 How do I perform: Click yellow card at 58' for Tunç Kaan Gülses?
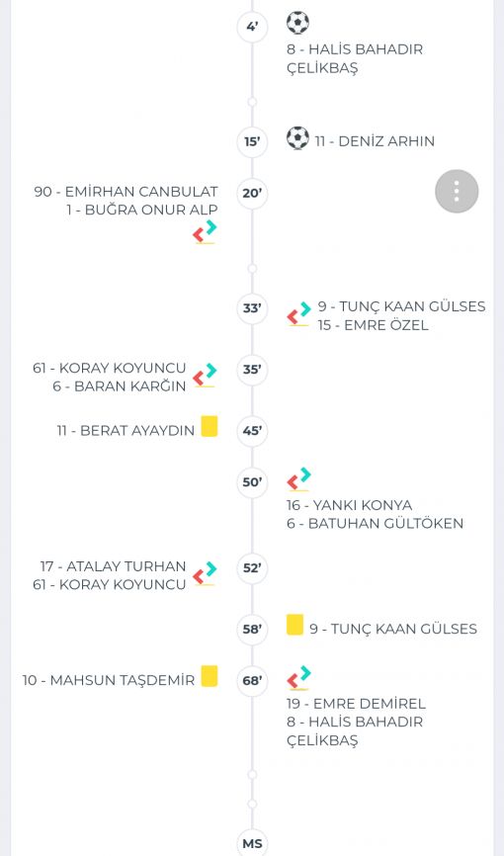(294, 625)
